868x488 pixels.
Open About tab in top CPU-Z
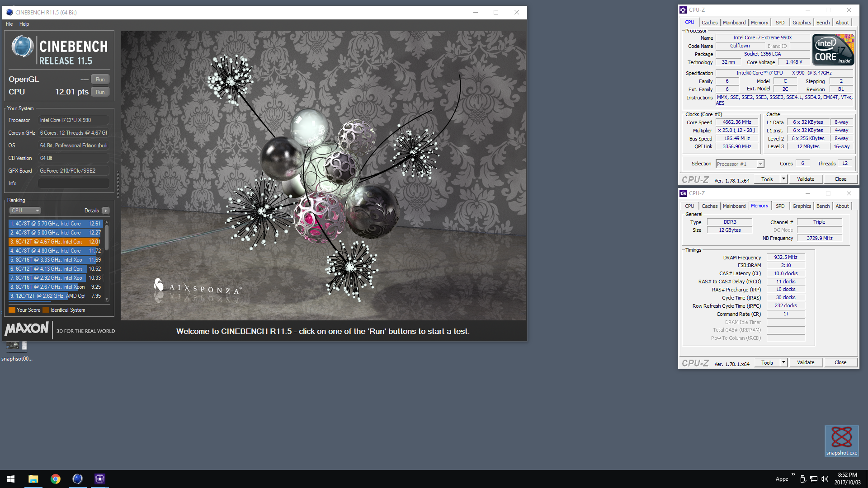[x=842, y=23]
